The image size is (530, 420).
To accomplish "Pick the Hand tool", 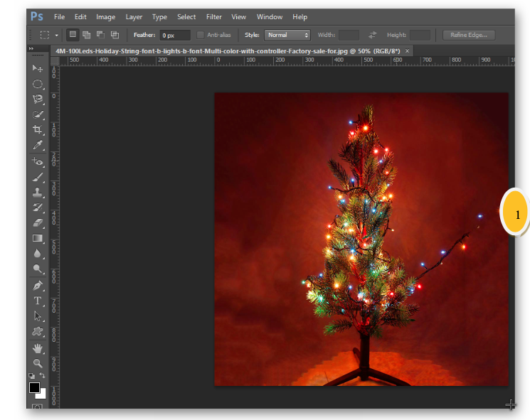I will pyautogui.click(x=38, y=348).
